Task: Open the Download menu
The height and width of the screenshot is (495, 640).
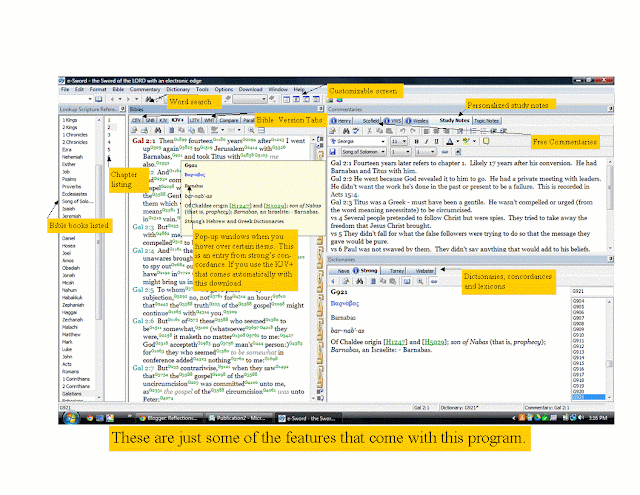Action: coord(251,89)
